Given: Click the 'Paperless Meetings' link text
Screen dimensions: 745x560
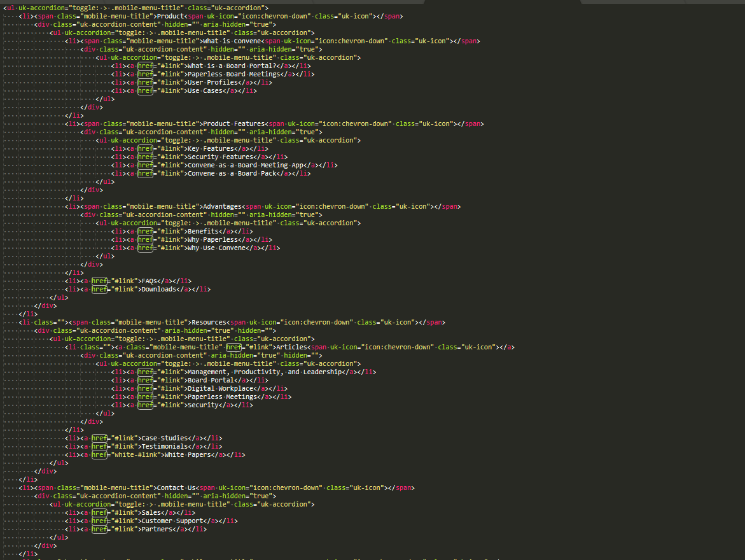Looking at the screenshot, I should point(222,397).
